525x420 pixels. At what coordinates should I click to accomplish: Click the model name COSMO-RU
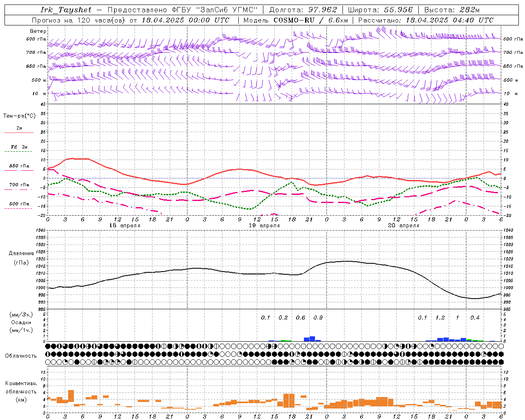click(294, 20)
